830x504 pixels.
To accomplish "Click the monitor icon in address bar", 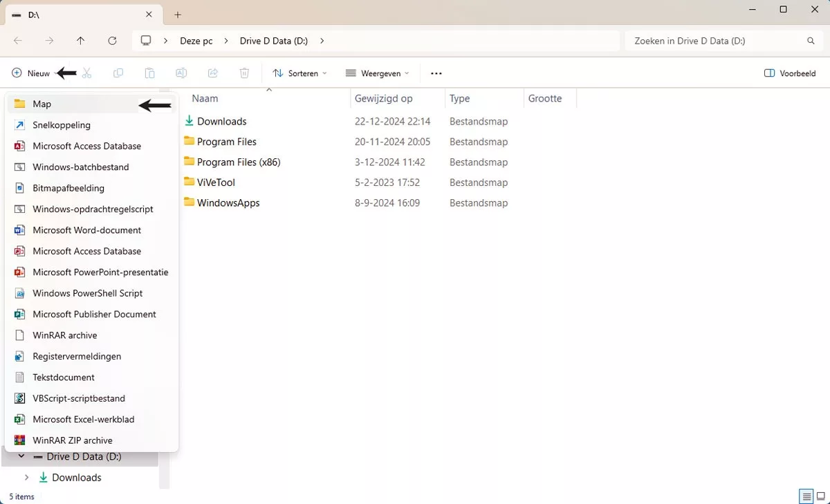I will 146,41.
